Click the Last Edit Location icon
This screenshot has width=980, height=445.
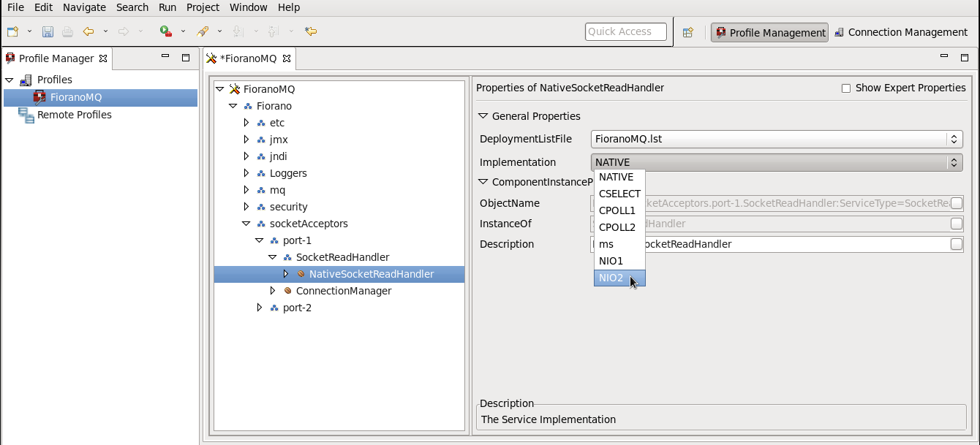click(x=311, y=31)
